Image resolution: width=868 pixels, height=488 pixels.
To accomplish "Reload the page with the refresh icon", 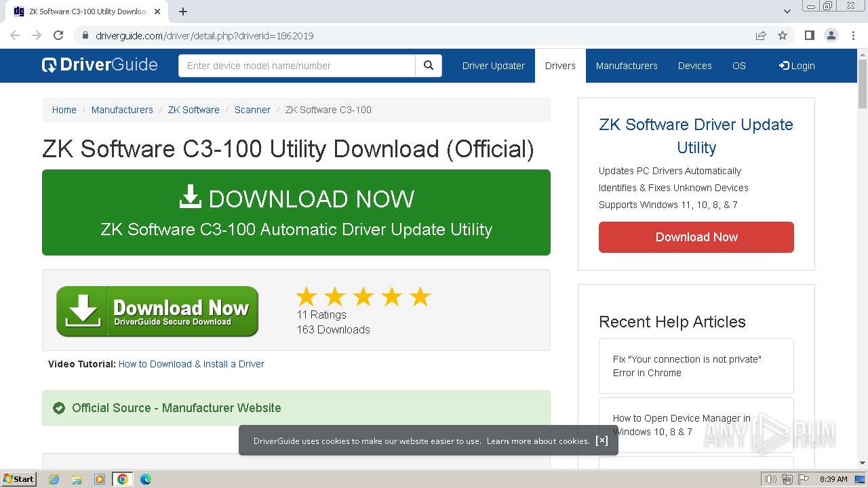I will click(x=58, y=36).
